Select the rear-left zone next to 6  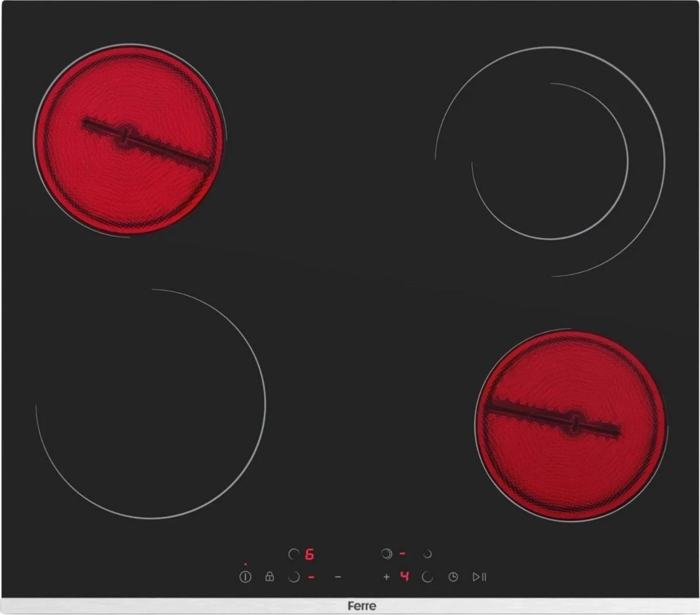click(x=294, y=554)
